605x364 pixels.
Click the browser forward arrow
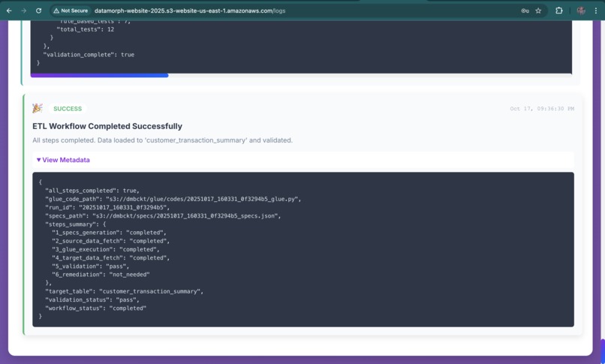click(24, 11)
